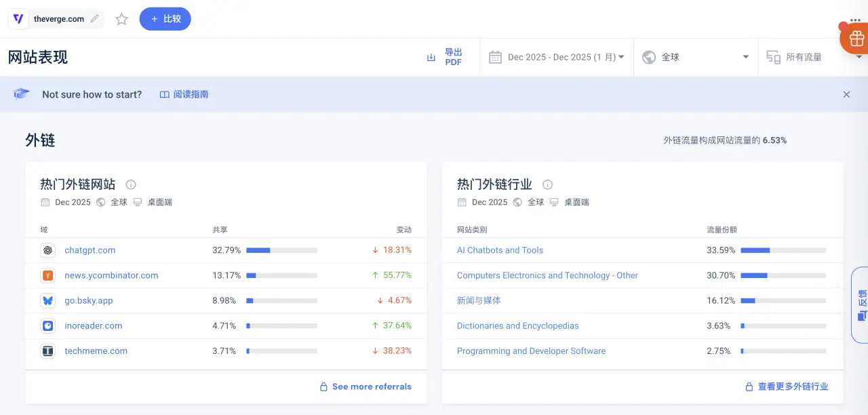Favorite the site with star icon
The height and width of the screenshot is (415, 868).
(x=121, y=19)
